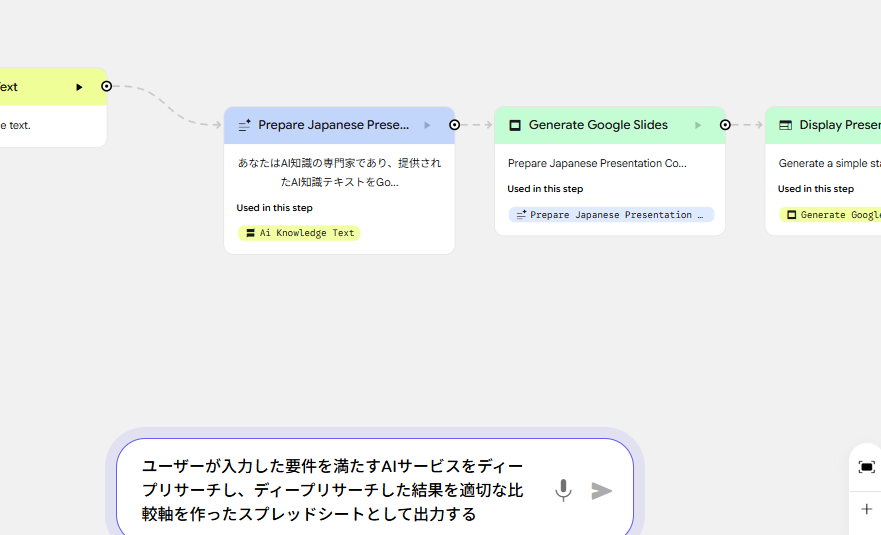Run the Generate Google Slides step
This screenshot has width=881, height=535.
698,125
